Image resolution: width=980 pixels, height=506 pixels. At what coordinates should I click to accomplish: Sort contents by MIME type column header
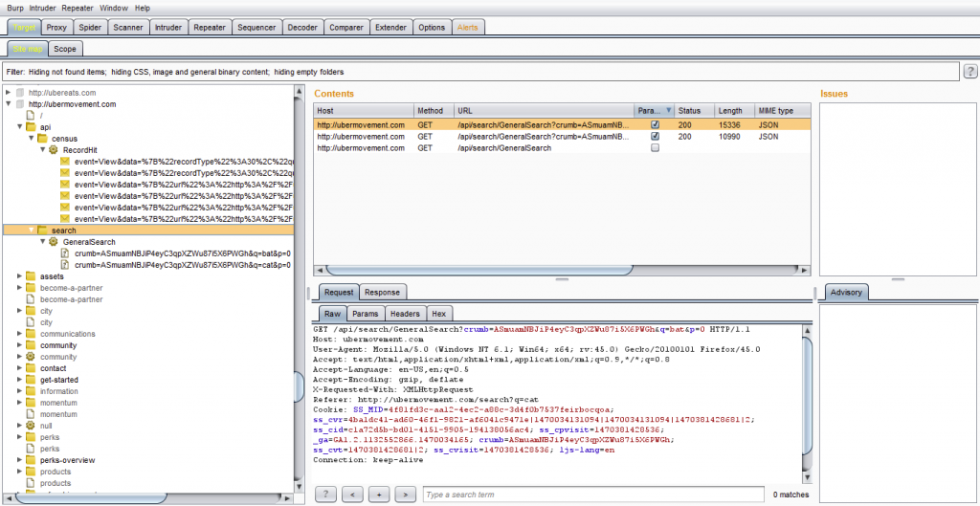point(783,111)
